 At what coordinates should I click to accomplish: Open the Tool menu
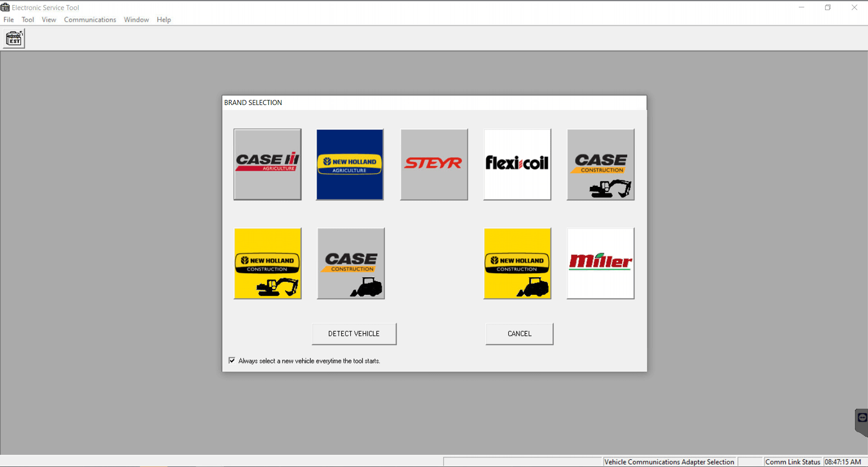(x=28, y=20)
